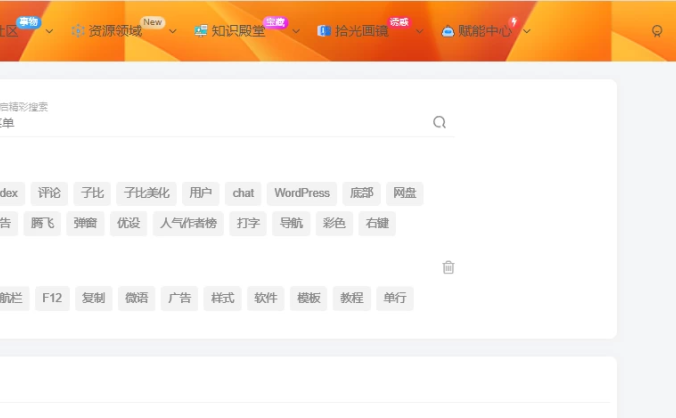
Task: Select the 底部 tag
Action: pos(361,193)
